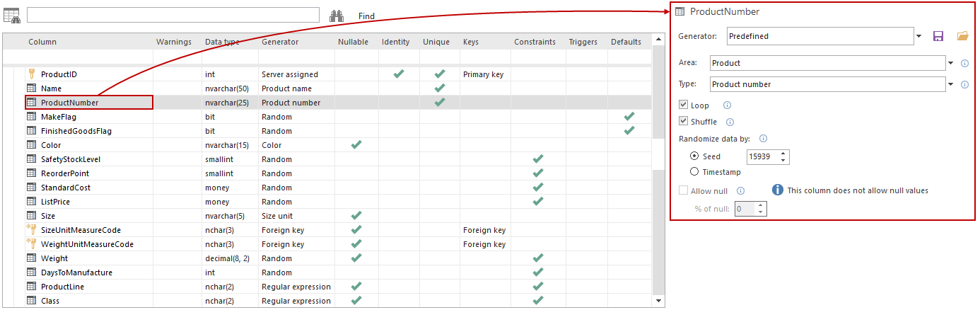Open generator file with the folder icon
This screenshot has width=980, height=310.
[x=962, y=36]
